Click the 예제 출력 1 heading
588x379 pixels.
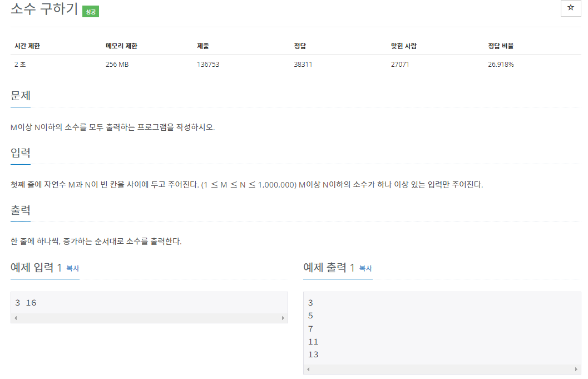pyautogui.click(x=329, y=268)
